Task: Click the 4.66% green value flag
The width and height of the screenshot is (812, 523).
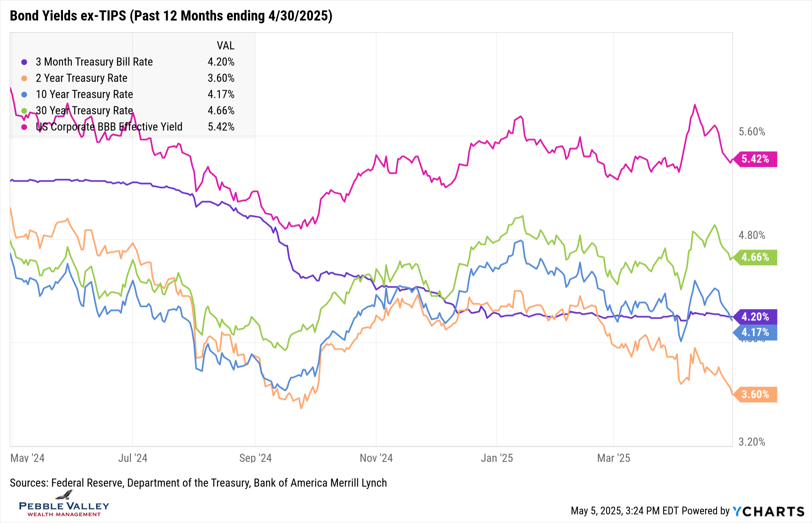Action: [x=755, y=257]
